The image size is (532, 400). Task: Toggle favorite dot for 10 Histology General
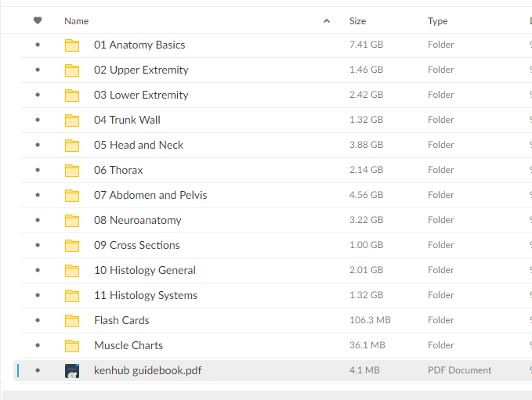pyautogui.click(x=38, y=271)
